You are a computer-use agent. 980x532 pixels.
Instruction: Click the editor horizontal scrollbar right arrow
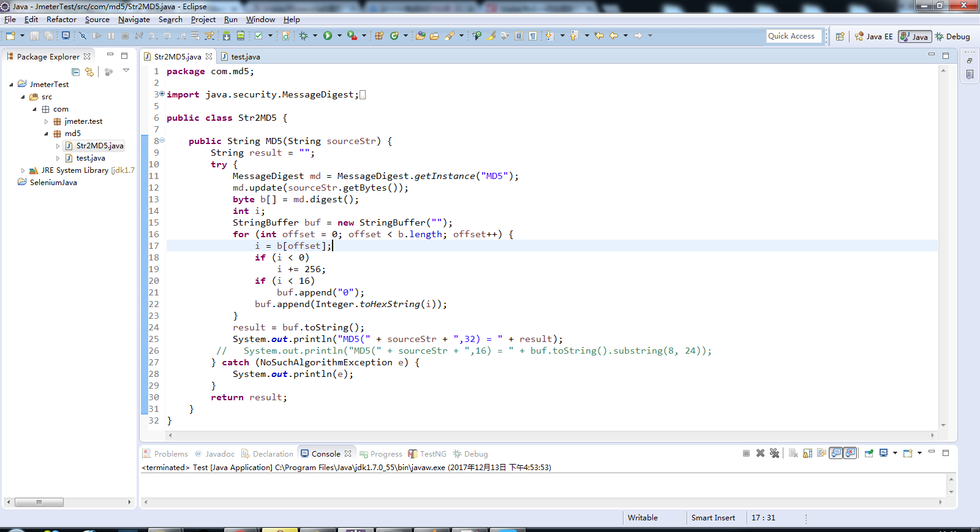932,435
